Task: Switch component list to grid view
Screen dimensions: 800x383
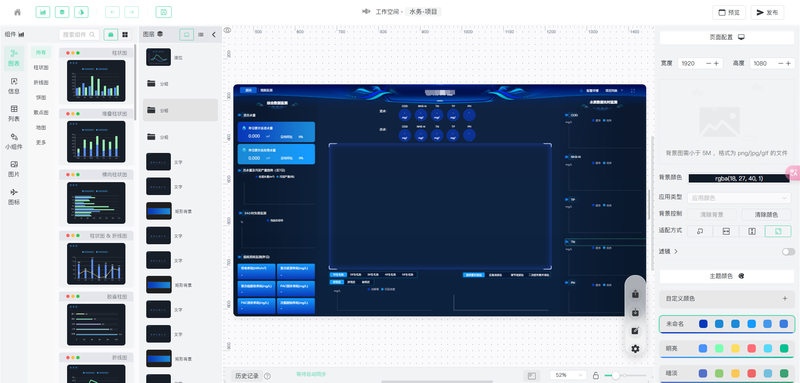Action: [124, 35]
